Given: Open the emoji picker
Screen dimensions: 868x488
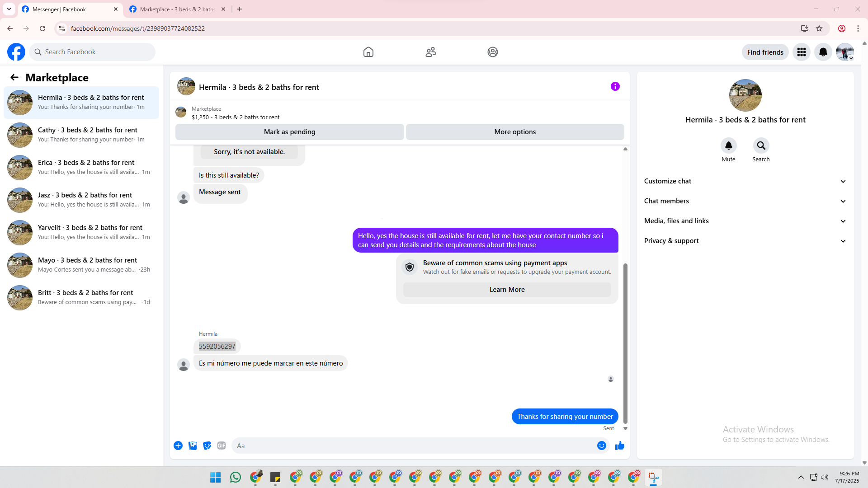Looking at the screenshot, I should [x=602, y=446].
